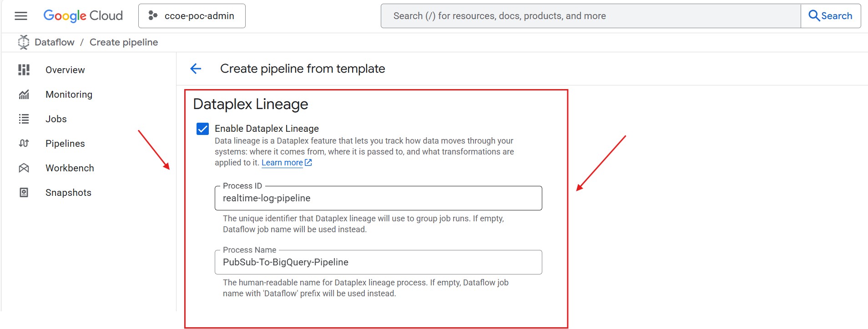Viewport: 868px width, 329px height.
Task: Open the Monitoring sidebar item
Action: click(69, 95)
